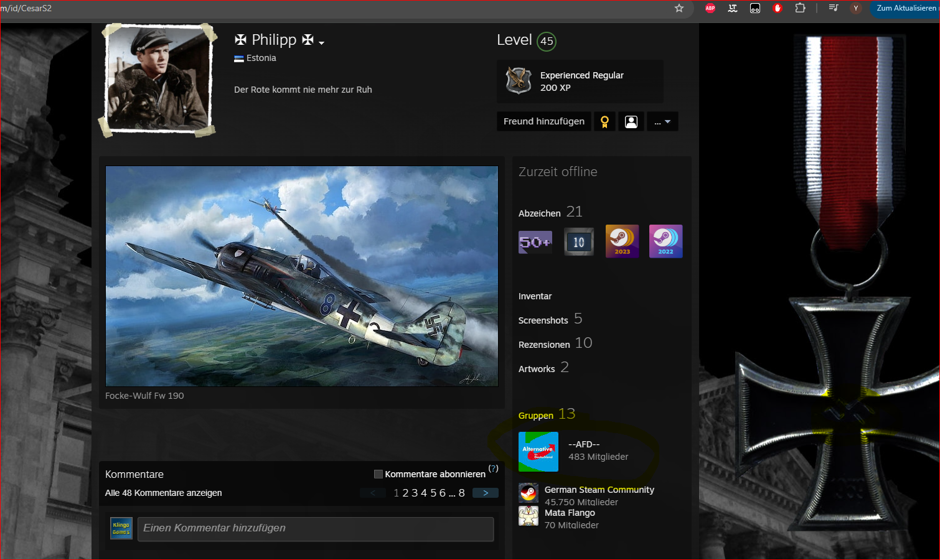Jump to comments page 3
This screenshot has height=560, width=940.
click(x=415, y=493)
